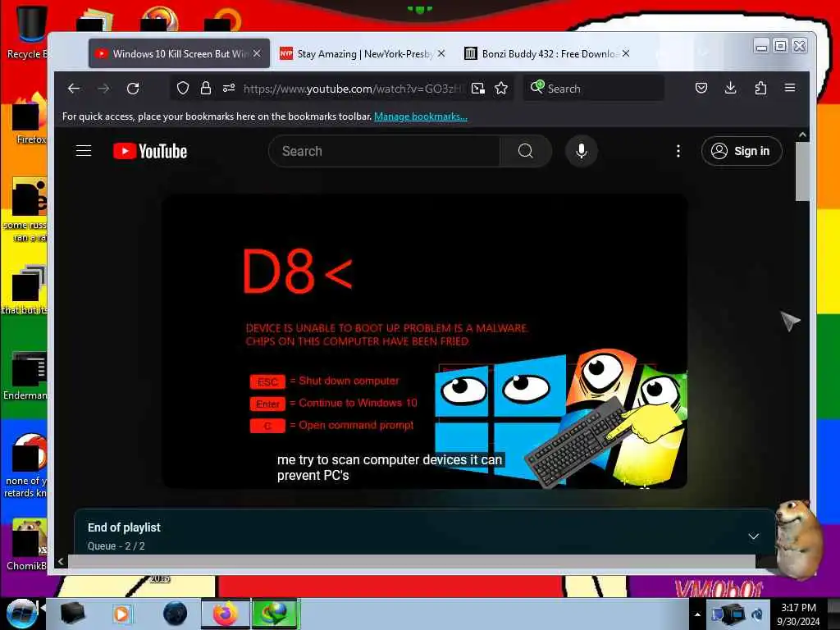Close the Bonzi Buddy 432 tab
The height and width of the screenshot is (630, 840).
tap(626, 53)
